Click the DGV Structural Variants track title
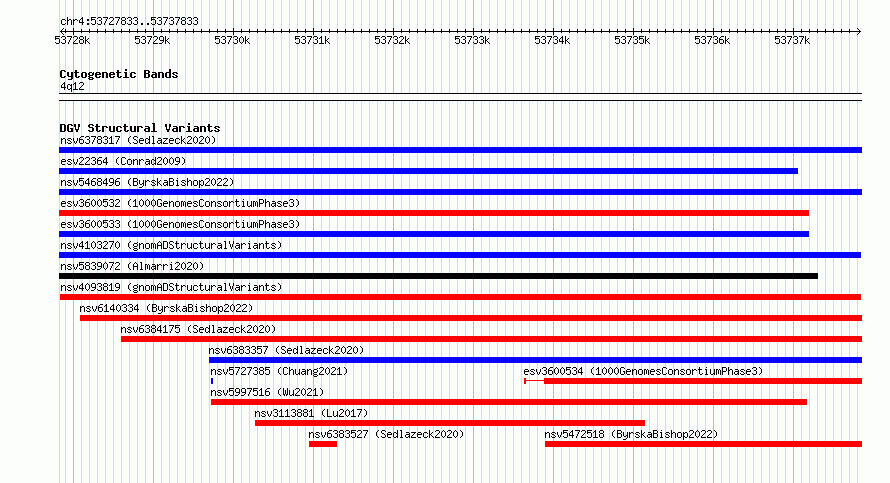Screen dimensions: 890x483 pyautogui.click(x=140, y=128)
